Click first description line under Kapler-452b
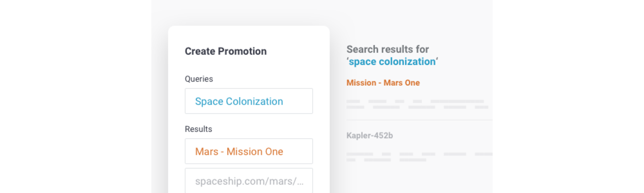Image resolution: width=644 pixels, height=193 pixels. pos(420,154)
